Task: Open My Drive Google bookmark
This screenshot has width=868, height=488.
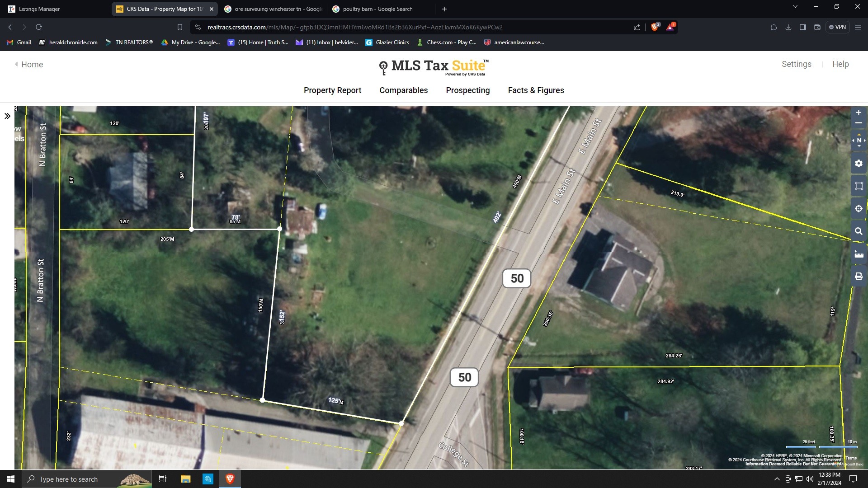Action: (190, 42)
